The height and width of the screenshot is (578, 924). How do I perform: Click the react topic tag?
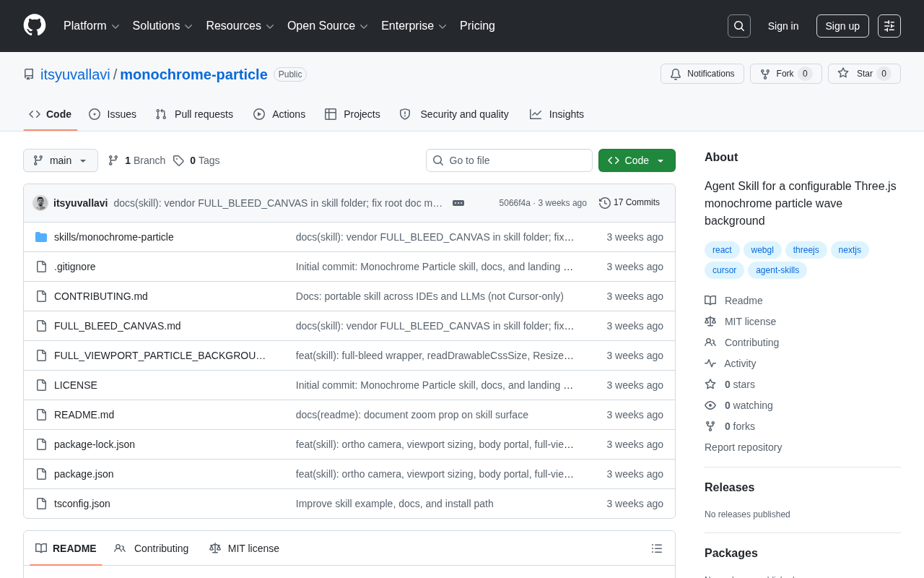point(722,250)
